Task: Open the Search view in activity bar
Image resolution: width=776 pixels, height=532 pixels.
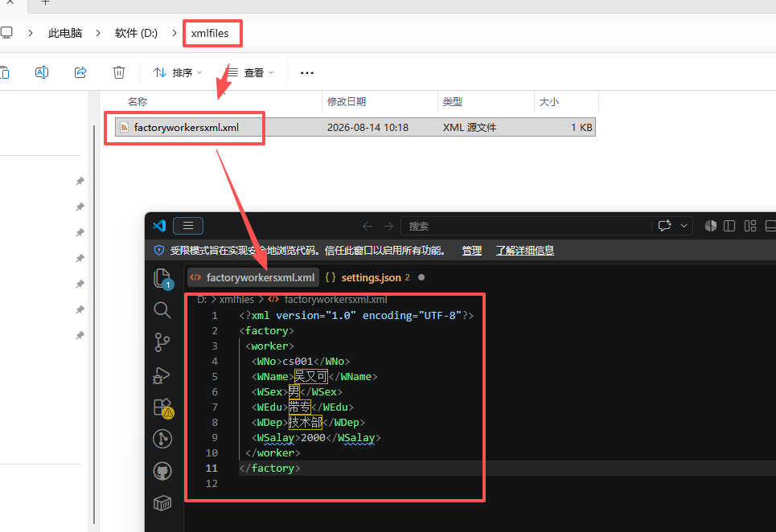Action: 162,310
